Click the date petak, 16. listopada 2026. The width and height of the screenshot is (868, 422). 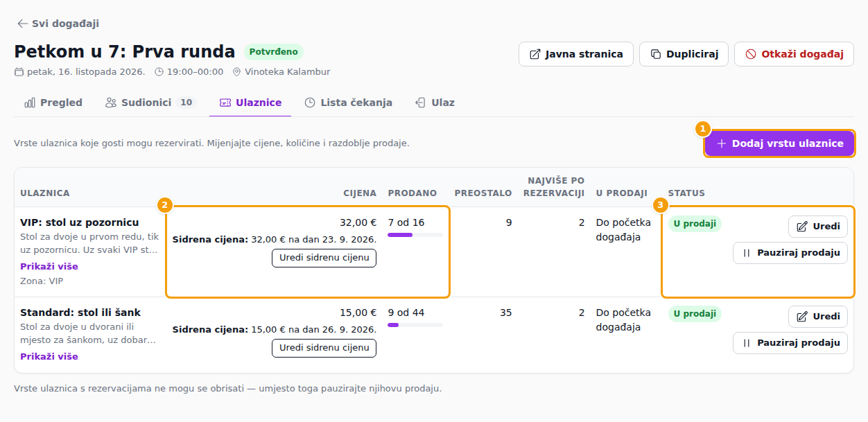pos(86,72)
